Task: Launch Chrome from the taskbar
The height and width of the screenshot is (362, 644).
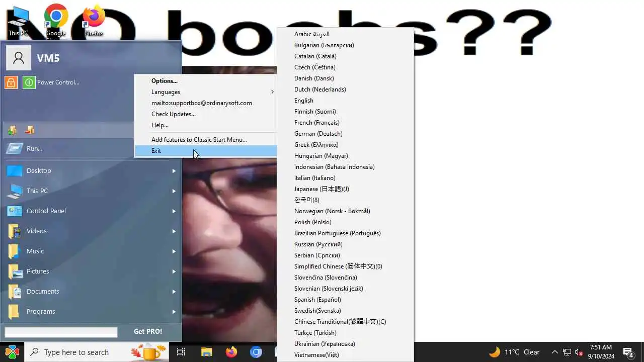Action: click(x=256, y=352)
